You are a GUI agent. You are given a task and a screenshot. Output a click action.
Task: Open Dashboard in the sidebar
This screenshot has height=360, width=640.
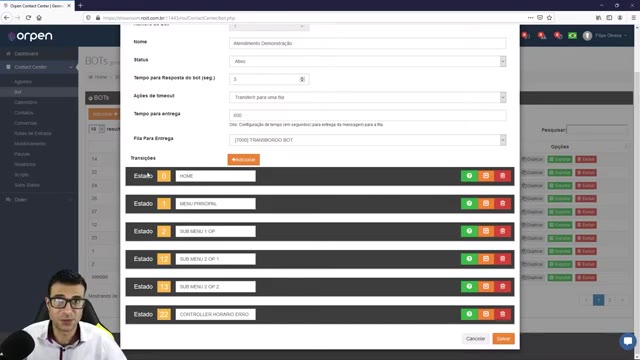(x=26, y=54)
